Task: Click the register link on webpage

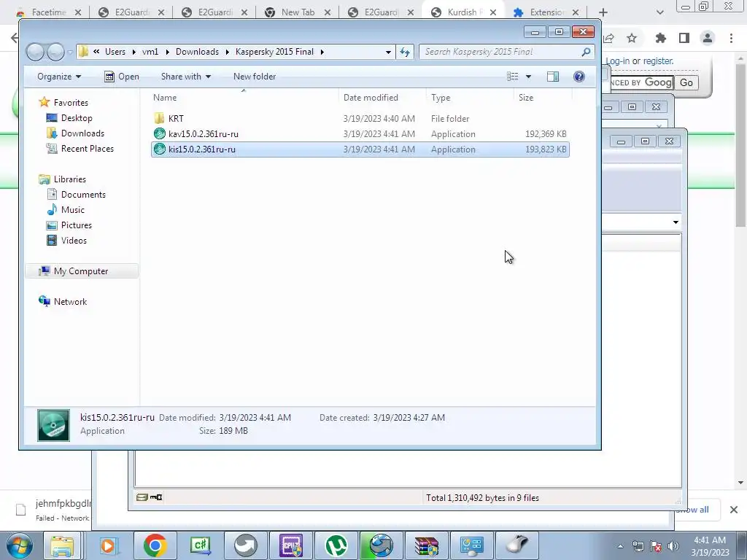Action: point(659,61)
